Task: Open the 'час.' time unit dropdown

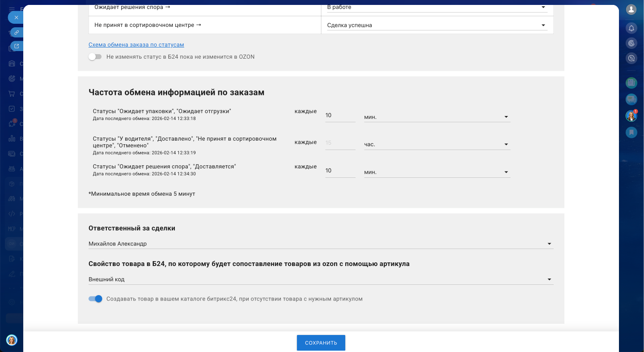Action: [437, 144]
